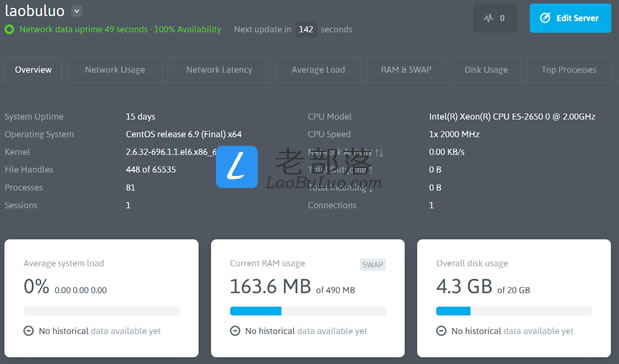
Task: Click the next update seconds counter box
Action: click(306, 30)
